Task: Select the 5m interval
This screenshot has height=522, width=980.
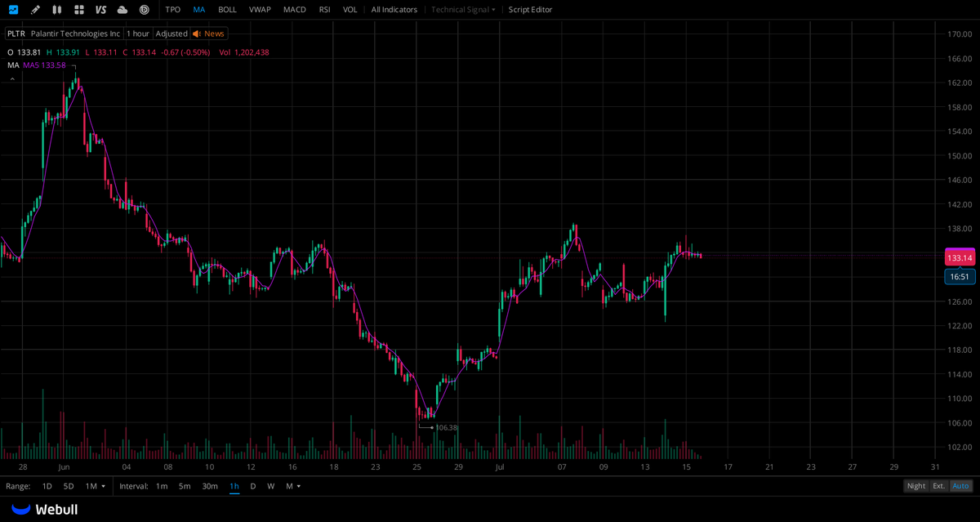Action: (185, 486)
